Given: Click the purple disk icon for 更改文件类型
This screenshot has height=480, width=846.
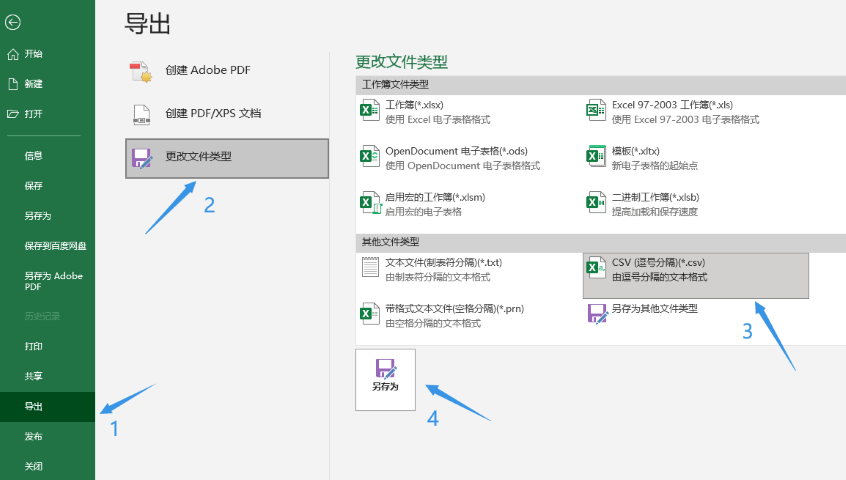Looking at the screenshot, I should point(142,159).
